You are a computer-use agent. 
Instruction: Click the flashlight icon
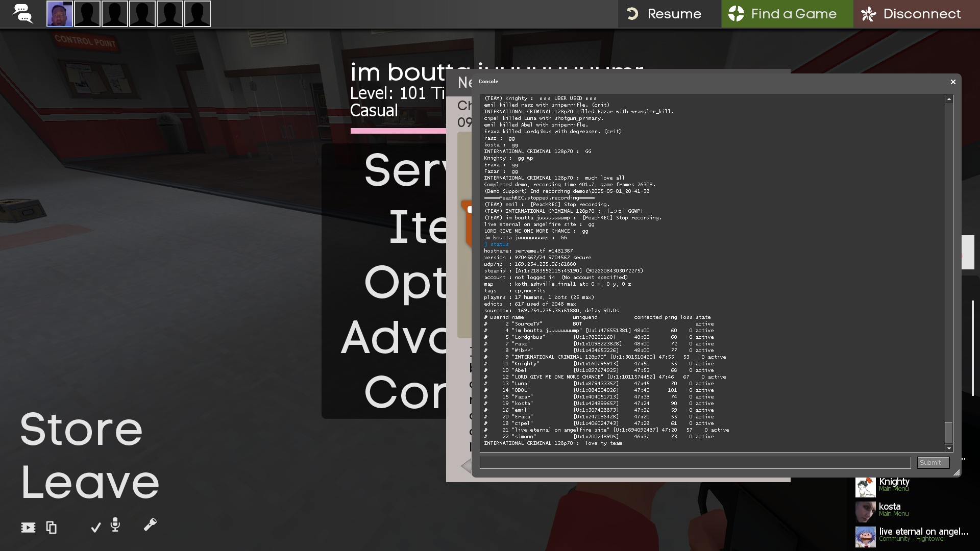click(x=150, y=524)
